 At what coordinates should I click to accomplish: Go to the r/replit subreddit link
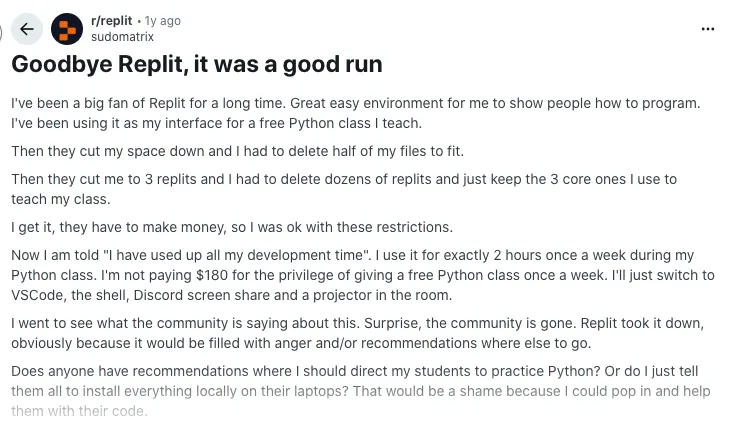click(110, 21)
